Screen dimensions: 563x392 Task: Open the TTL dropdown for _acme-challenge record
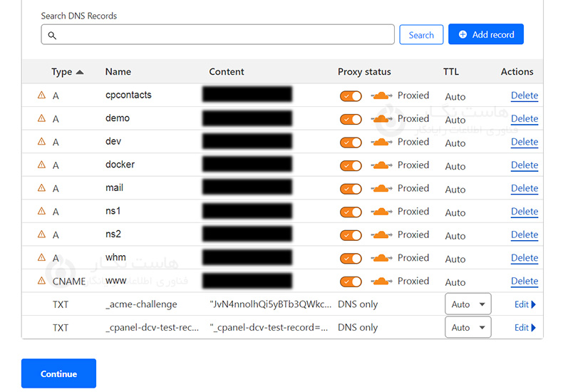click(468, 304)
